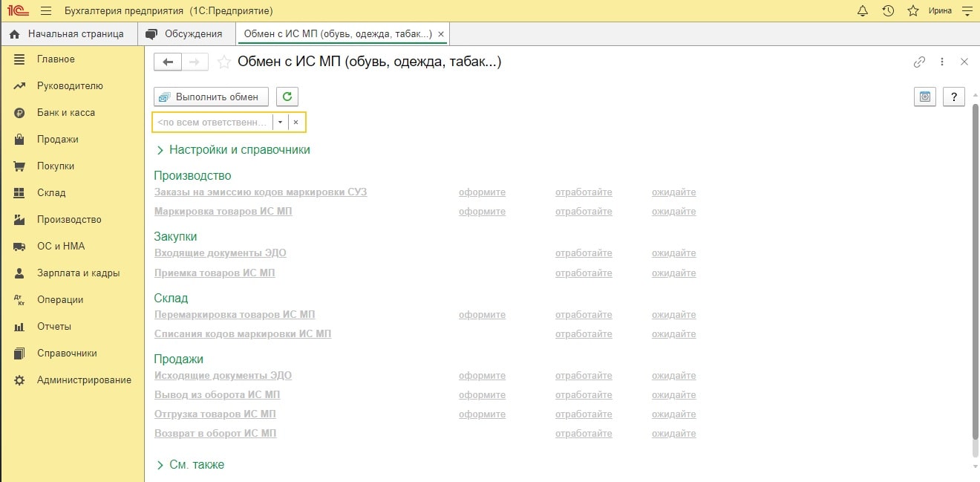The height and width of the screenshot is (482, 980).
Task: Open Зарплата и кадры section
Action: coord(79,273)
